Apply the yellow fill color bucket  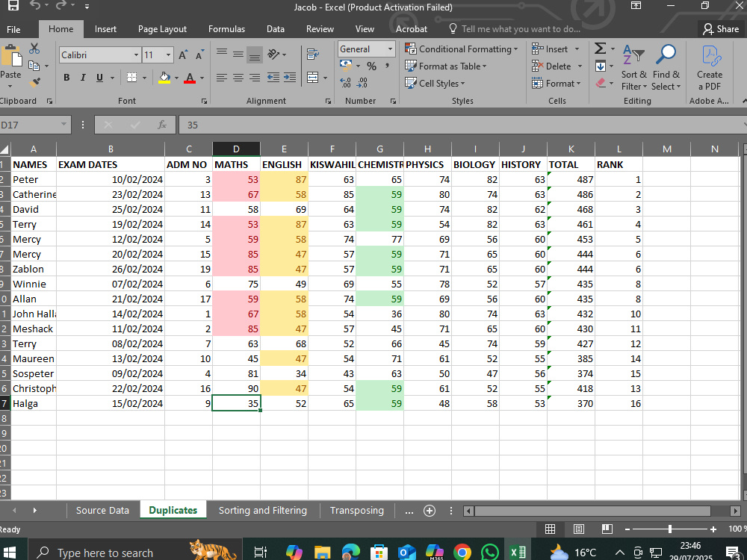164,78
